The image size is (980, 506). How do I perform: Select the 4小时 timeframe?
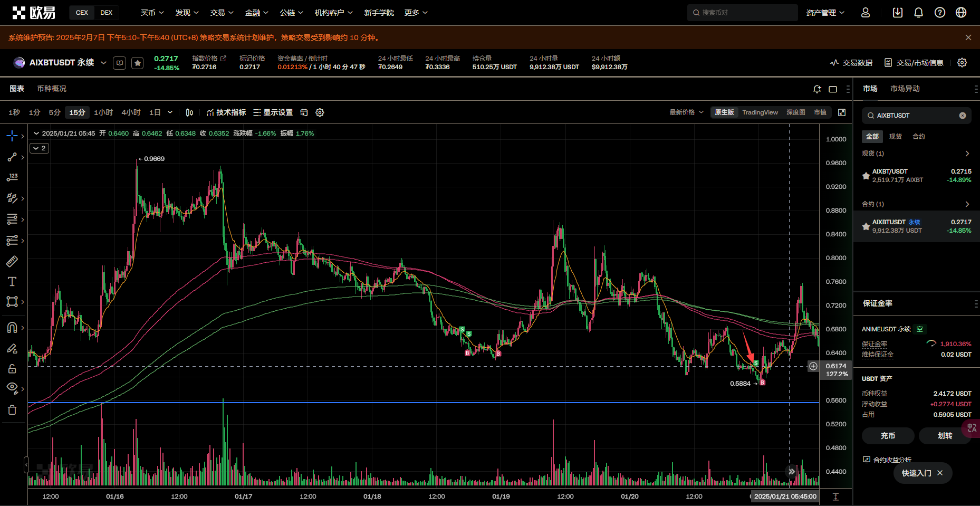click(131, 112)
